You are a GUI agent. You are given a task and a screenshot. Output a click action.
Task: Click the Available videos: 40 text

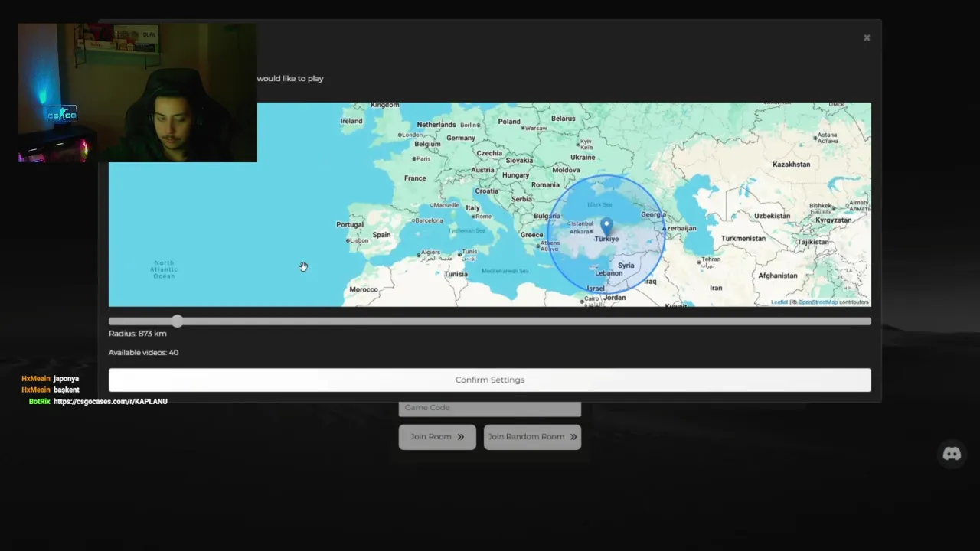(143, 353)
